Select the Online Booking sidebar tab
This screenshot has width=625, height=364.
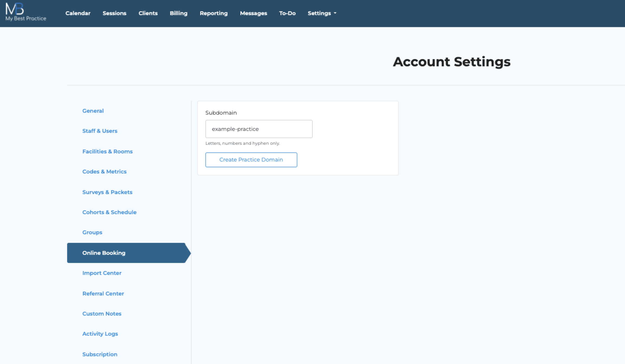tap(104, 253)
